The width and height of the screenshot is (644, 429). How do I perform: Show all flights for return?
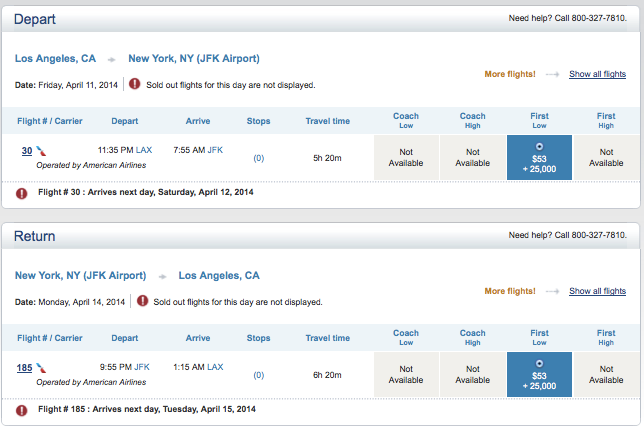click(597, 292)
